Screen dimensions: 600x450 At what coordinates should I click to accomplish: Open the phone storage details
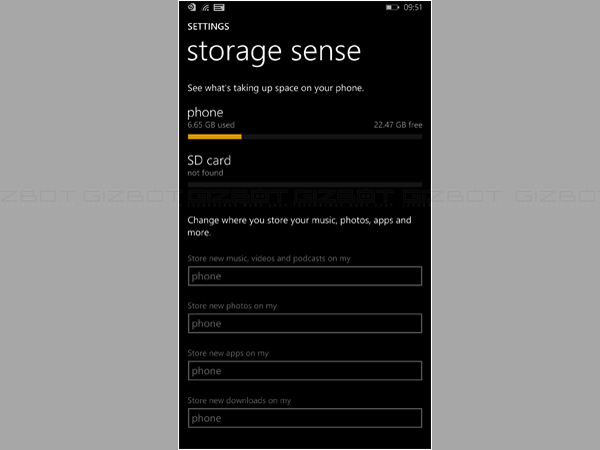tap(205, 113)
